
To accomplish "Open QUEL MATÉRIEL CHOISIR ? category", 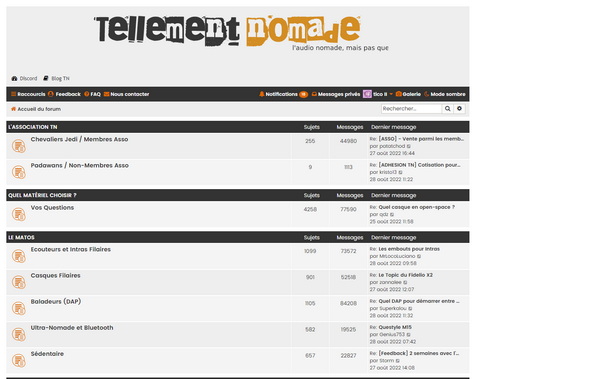I will (x=42, y=195).
